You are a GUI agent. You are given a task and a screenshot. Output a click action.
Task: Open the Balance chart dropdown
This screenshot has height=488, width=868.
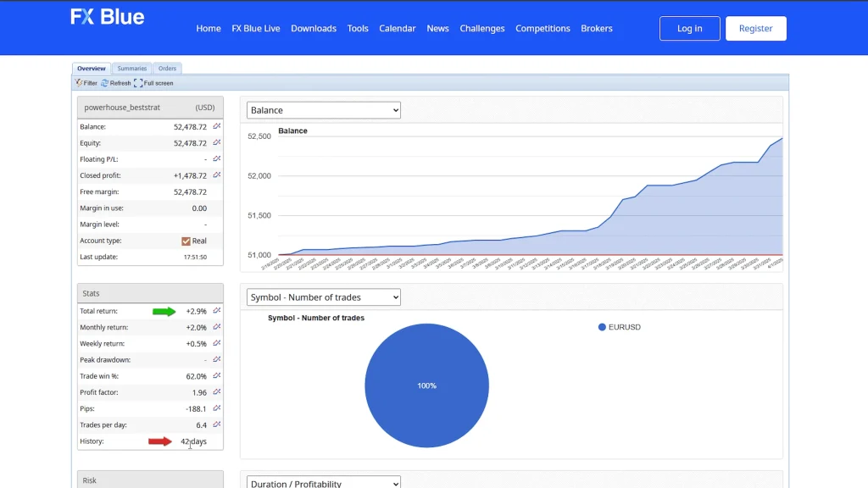(323, 110)
